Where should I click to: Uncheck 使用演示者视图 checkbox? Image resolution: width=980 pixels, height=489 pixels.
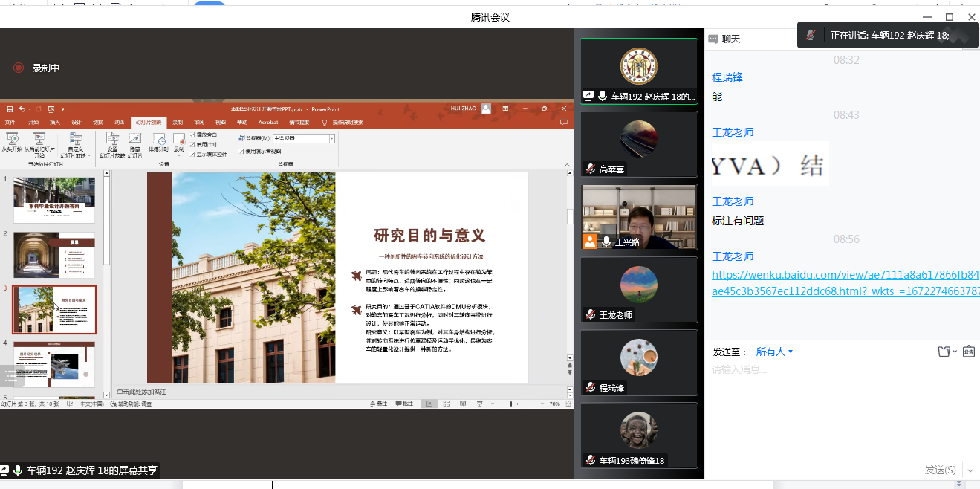[240, 151]
